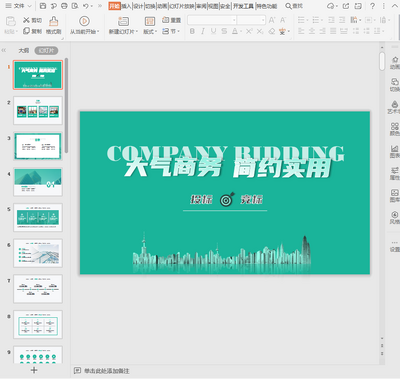Image resolution: width=400 pixels, height=379 pixels.
Task: Click the New Slide (新建幻灯片) icon
Action: (123, 21)
